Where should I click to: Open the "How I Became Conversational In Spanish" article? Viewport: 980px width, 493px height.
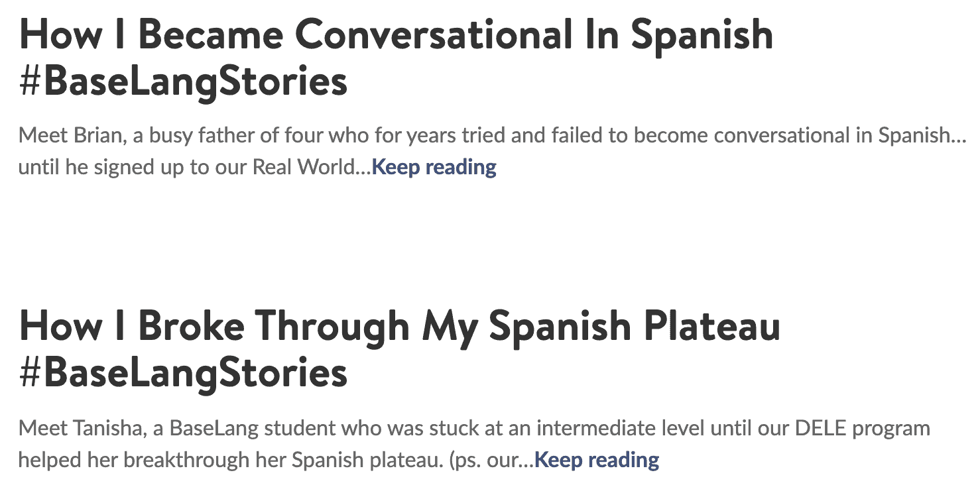pos(397,58)
